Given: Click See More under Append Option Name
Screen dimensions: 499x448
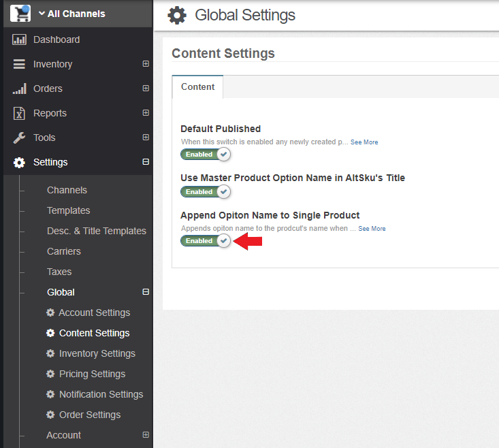Looking at the screenshot, I should coord(372,229).
